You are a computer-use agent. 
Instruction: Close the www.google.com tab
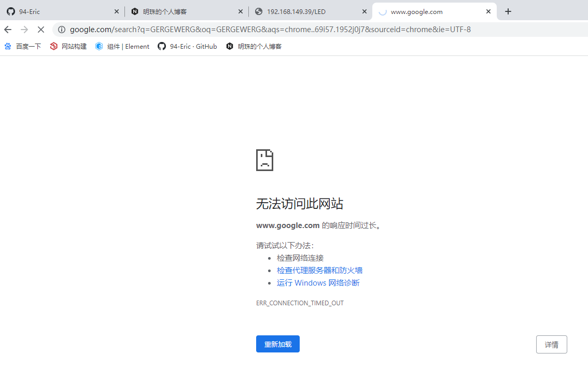(x=488, y=11)
